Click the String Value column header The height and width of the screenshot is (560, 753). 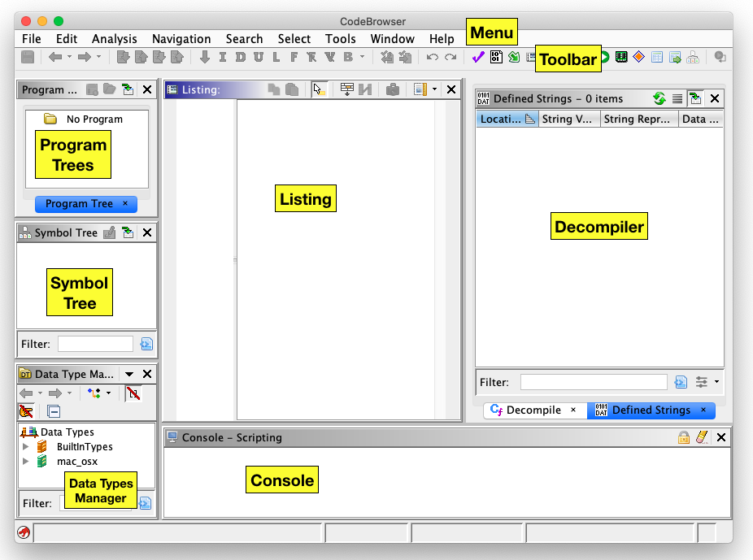pyautogui.click(x=568, y=119)
